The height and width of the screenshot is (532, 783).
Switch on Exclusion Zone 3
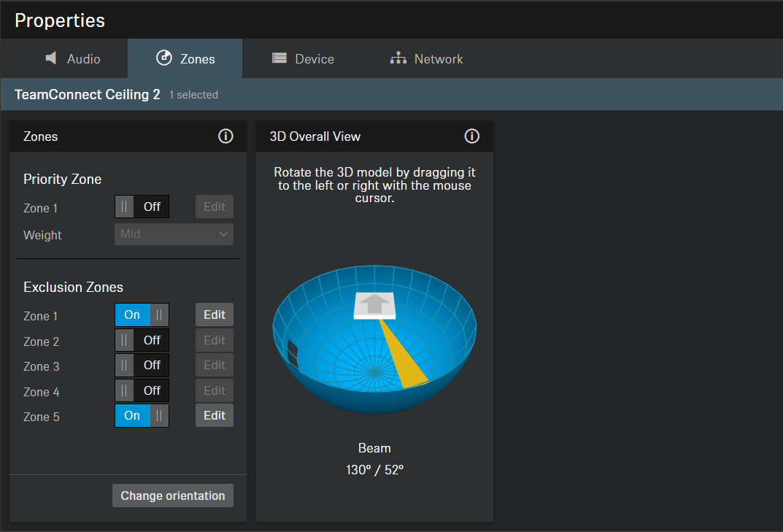tap(142, 365)
